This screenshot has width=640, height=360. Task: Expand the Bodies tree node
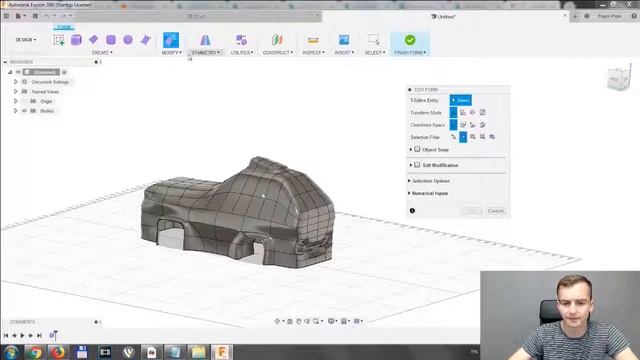[x=16, y=111]
